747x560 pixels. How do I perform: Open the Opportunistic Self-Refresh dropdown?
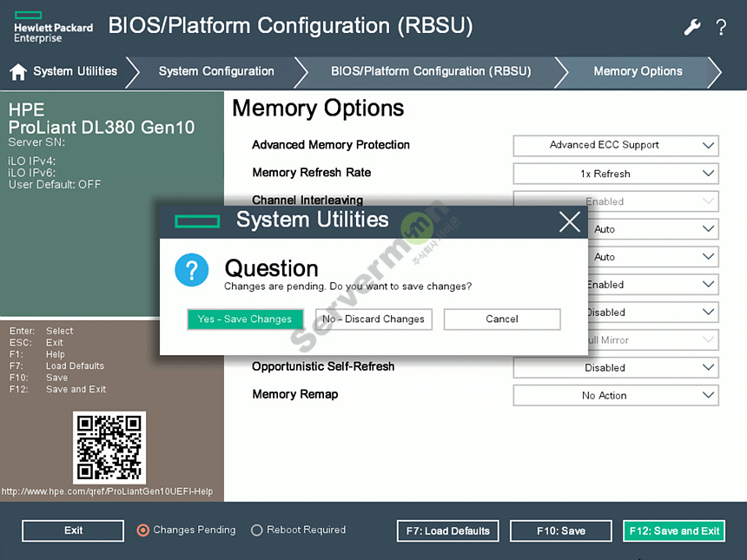(616, 367)
